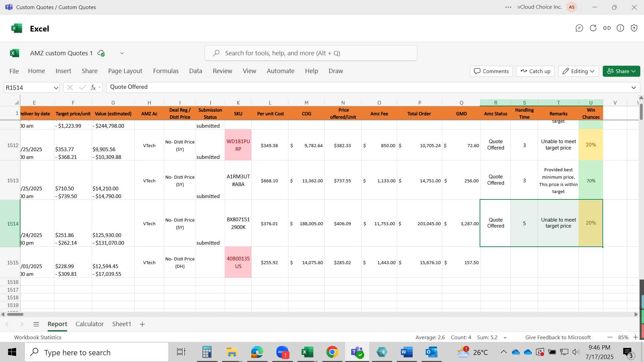Image resolution: width=644 pixels, height=362 pixels.
Task: Click the Excel logo beside the file name
Action: (14, 53)
